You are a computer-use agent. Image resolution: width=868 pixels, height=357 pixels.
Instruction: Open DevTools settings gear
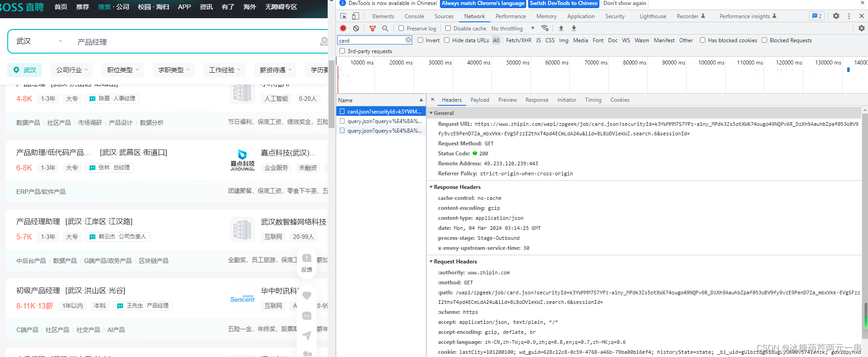pos(836,16)
